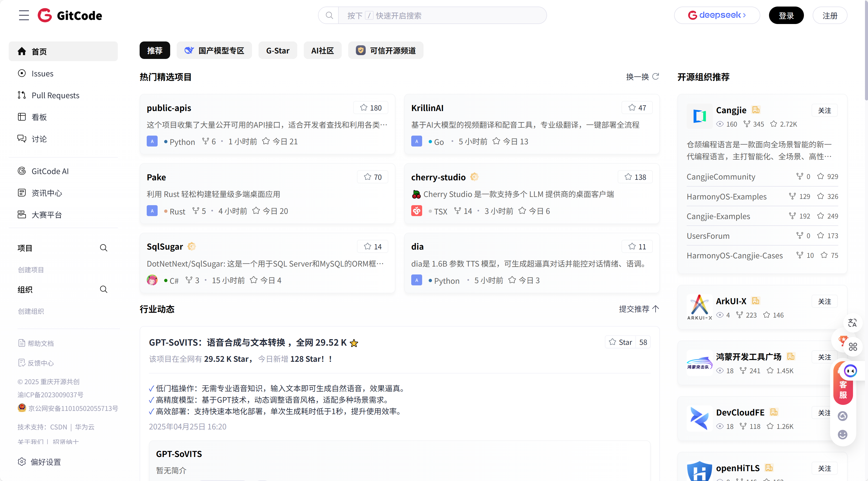868x481 pixels.
Task: Open 偏好设置 preferences
Action: click(40, 462)
